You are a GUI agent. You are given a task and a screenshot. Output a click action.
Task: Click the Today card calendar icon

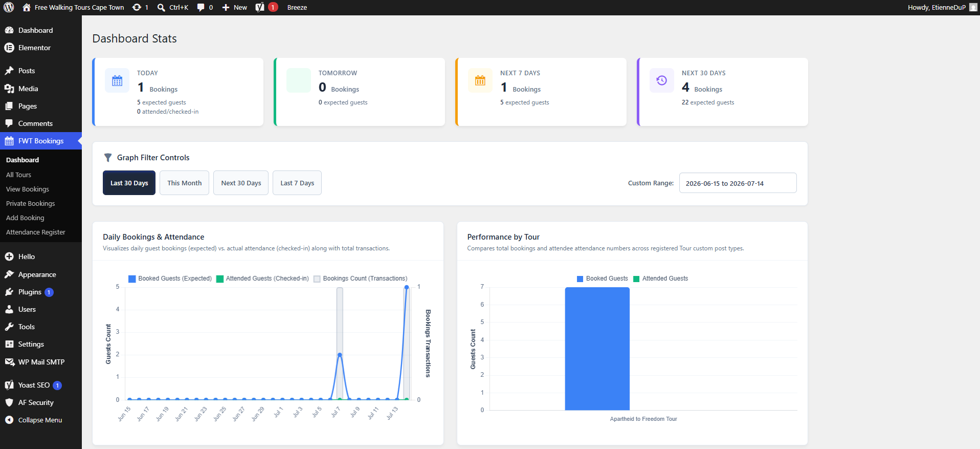(x=117, y=80)
